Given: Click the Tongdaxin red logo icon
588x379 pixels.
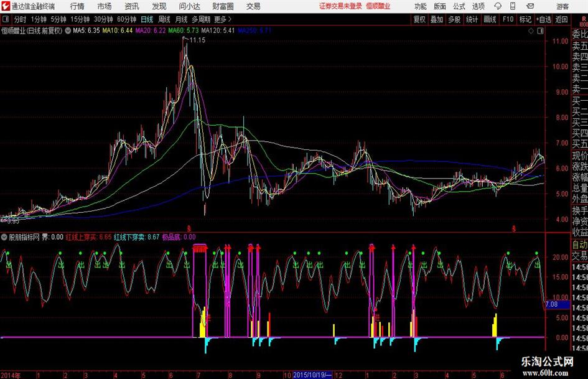Looking at the screenshot, I should point(6,6).
